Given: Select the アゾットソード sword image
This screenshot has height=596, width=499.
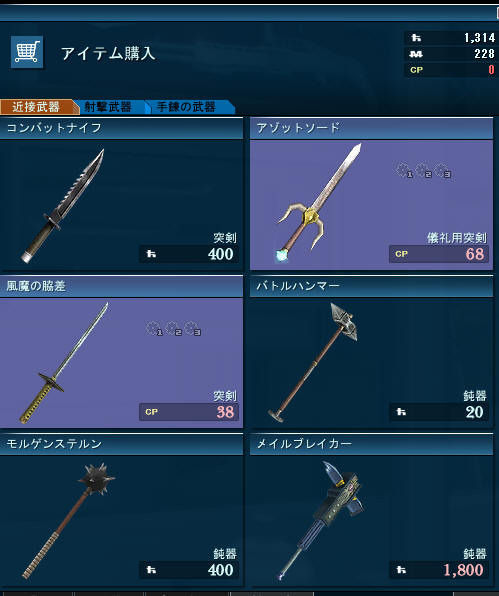Looking at the screenshot, I should [x=318, y=203].
